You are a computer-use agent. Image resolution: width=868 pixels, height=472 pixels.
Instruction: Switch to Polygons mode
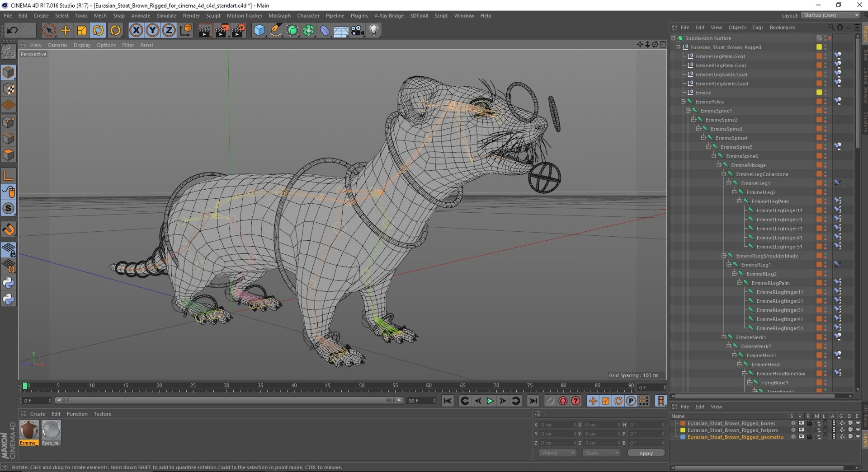click(9, 154)
